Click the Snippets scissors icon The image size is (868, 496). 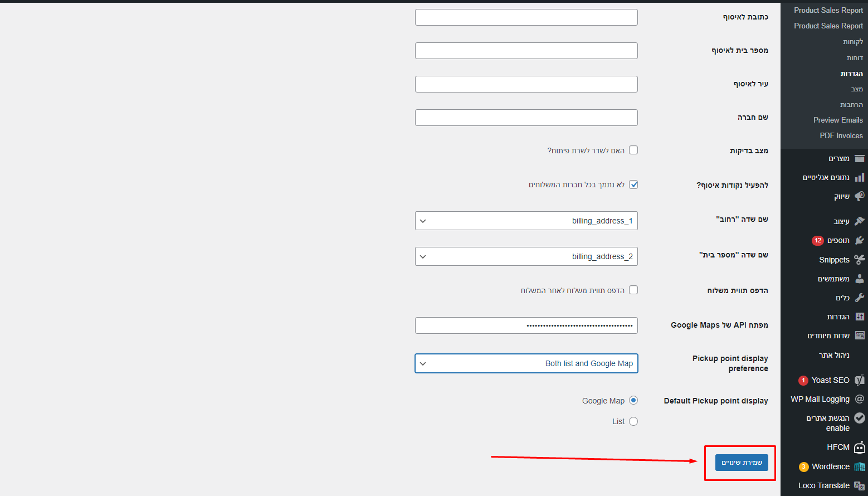pyautogui.click(x=860, y=260)
